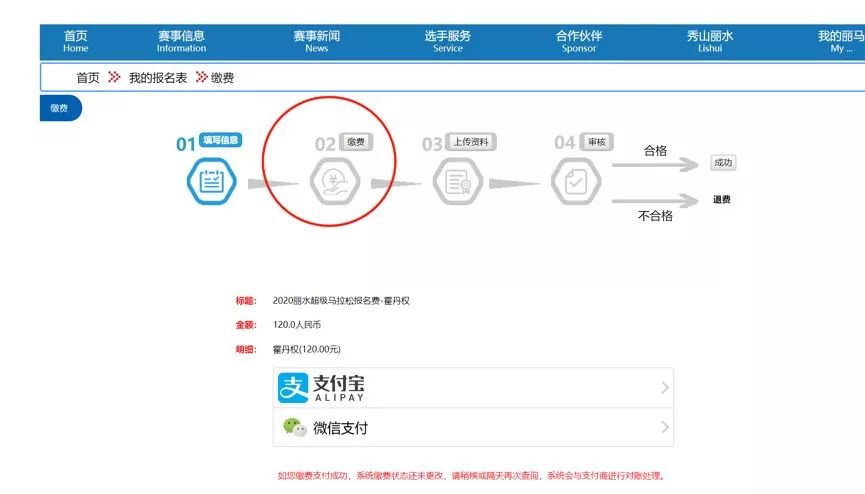Image resolution: width=865 pixels, height=494 pixels.
Task: Expand the WeChat Pay option chevron
Action: coord(665,428)
